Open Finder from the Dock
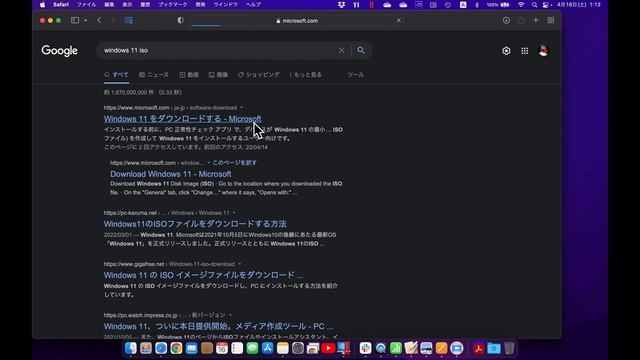This screenshot has width=640, height=360. tap(131, 348)
